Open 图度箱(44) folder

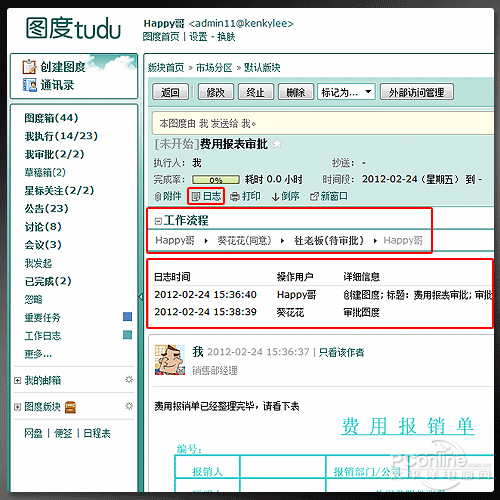(51, 118)
